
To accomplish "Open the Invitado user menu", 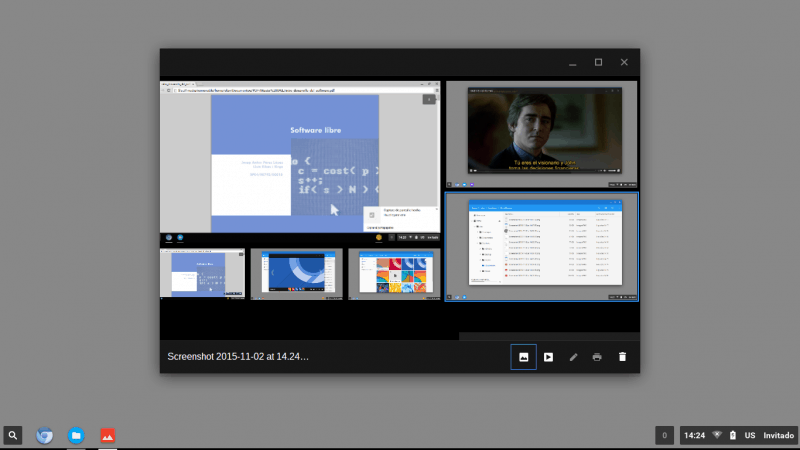I will coord(779,435).
